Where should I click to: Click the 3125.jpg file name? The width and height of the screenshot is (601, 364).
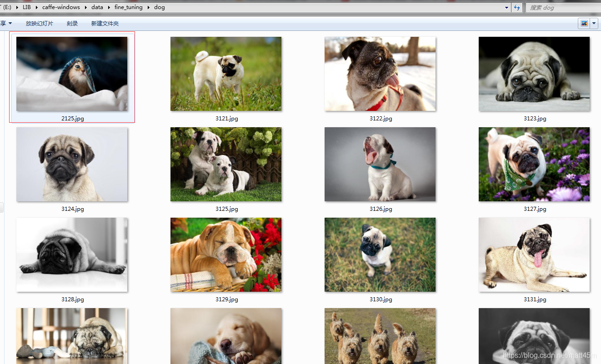(227, 209)
